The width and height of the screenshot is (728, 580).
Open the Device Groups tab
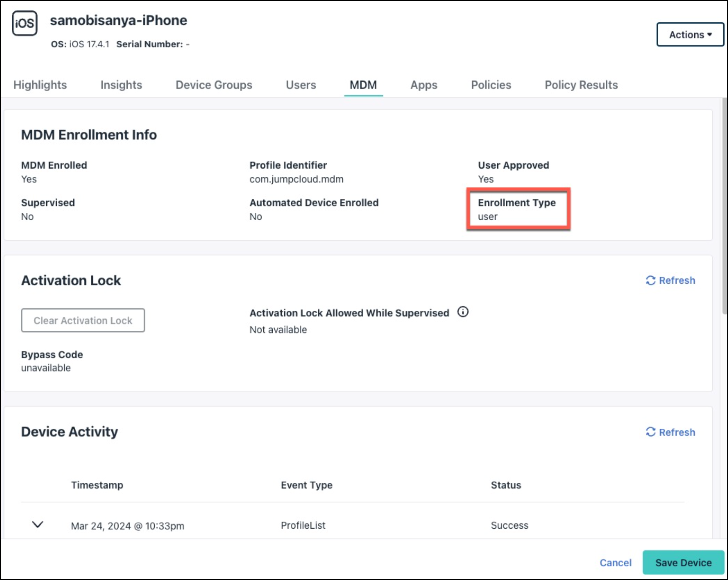214,85
